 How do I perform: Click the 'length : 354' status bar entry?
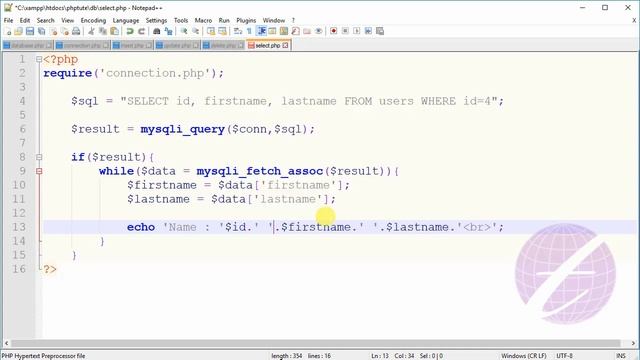click(287, 356)
